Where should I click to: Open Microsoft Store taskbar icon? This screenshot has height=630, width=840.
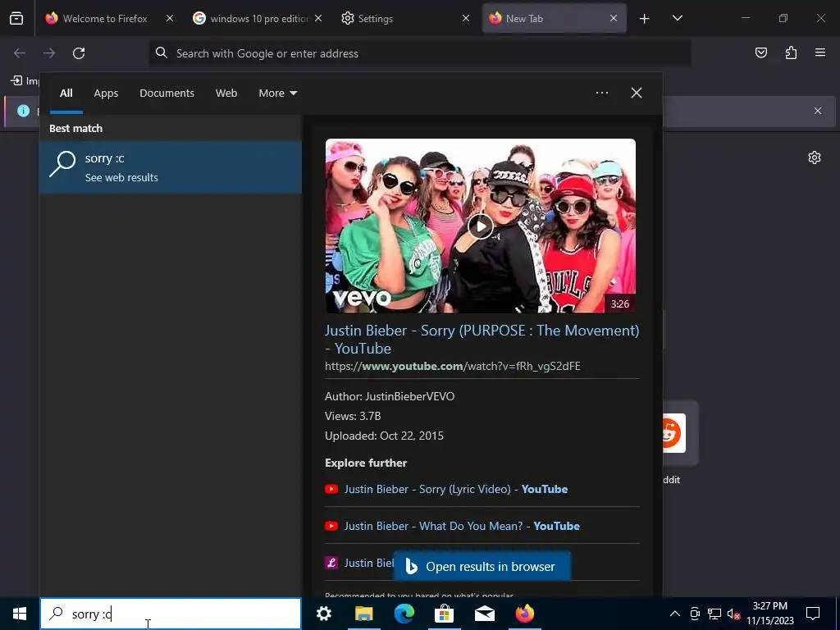click(444, 614)
